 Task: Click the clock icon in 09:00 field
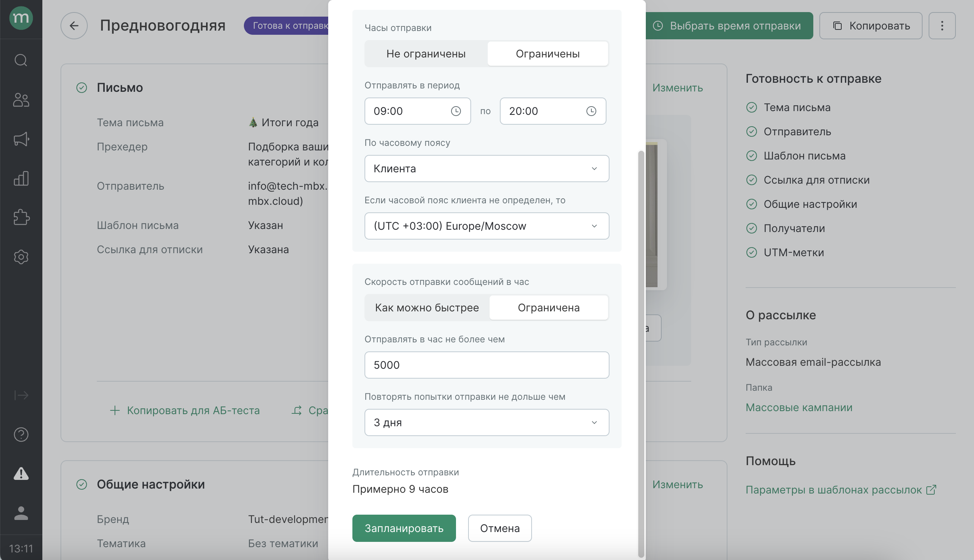(x=456, y=111)
